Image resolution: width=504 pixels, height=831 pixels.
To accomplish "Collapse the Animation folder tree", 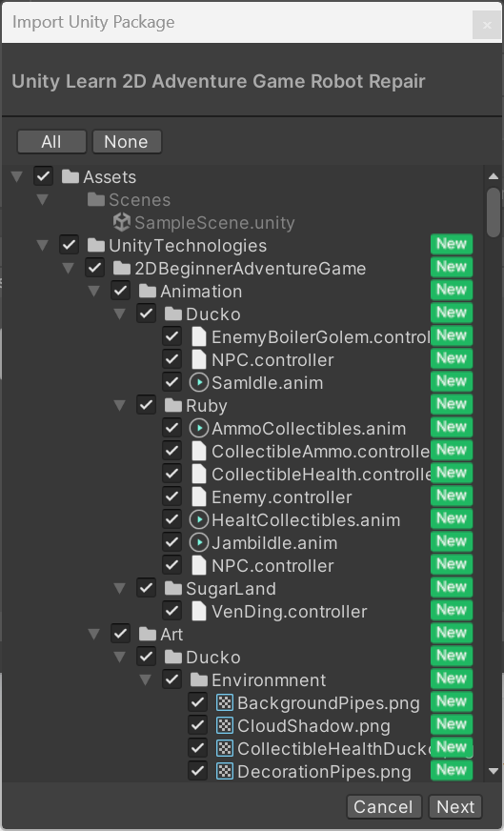I will (94, 291).
